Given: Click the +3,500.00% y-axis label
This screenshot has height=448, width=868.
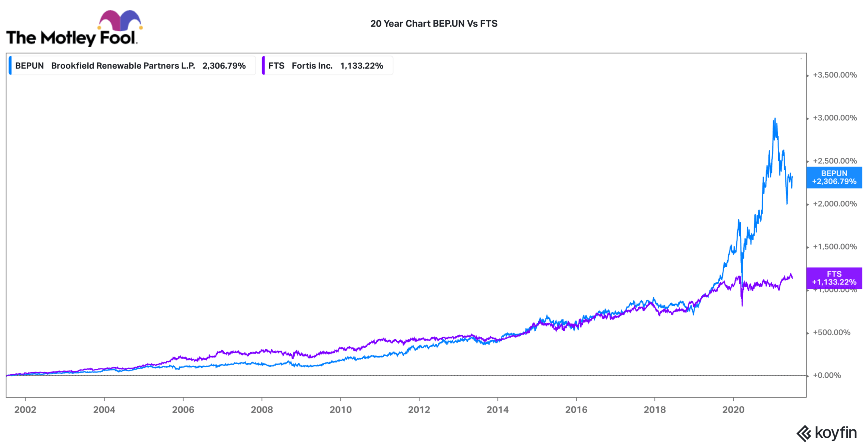Looking at the screenshot, I should [835, 75].
